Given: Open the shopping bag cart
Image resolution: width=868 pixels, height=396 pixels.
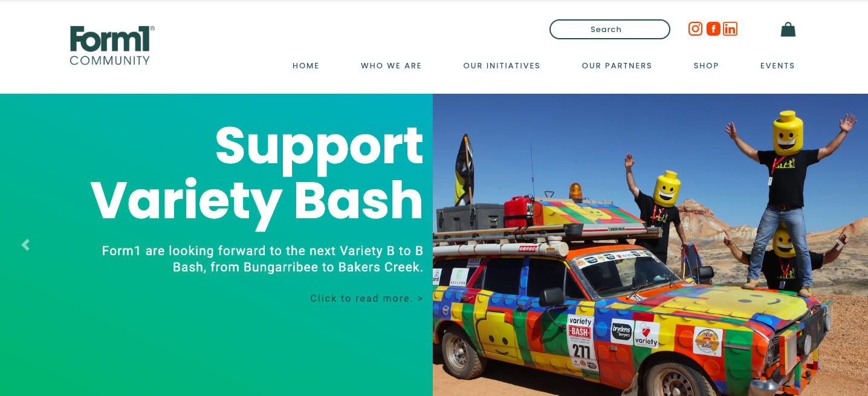Looking at the screenshot, I should click(x=788, y=29).
